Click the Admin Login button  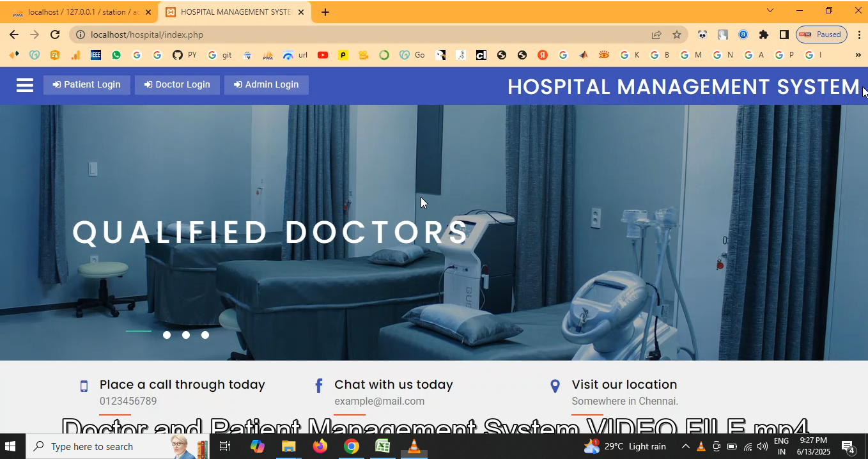click(x=267, y=85)
